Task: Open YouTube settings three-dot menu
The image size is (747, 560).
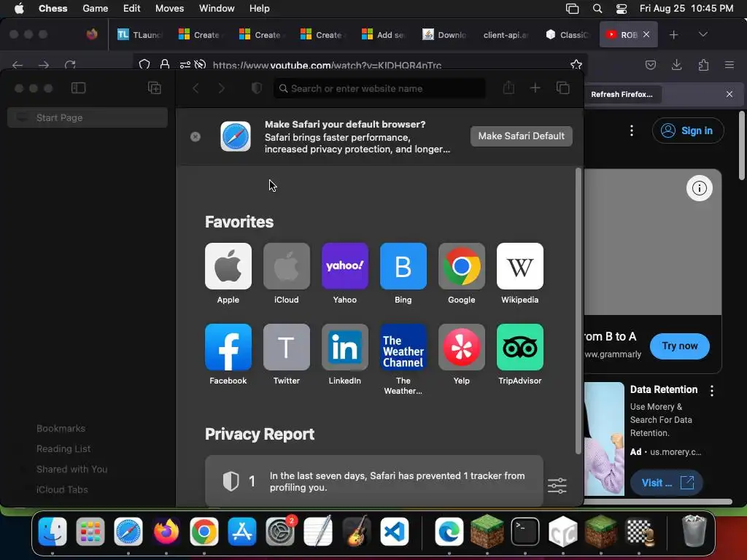Action: (x=632, y=131)
